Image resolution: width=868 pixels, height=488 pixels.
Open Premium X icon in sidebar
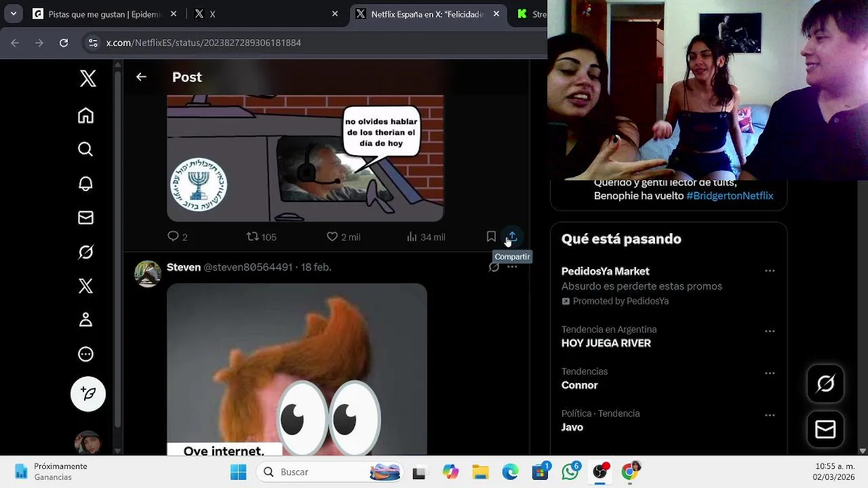point(85,286)
